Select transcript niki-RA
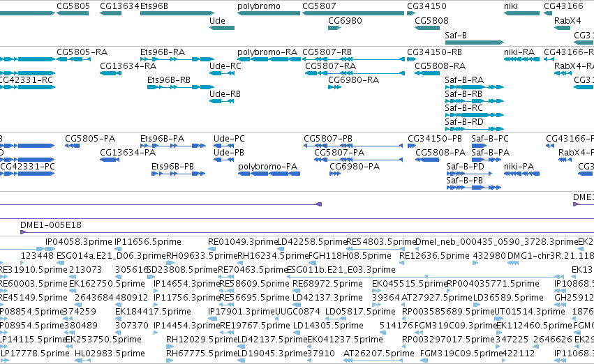594x364 pixels. 519,52
